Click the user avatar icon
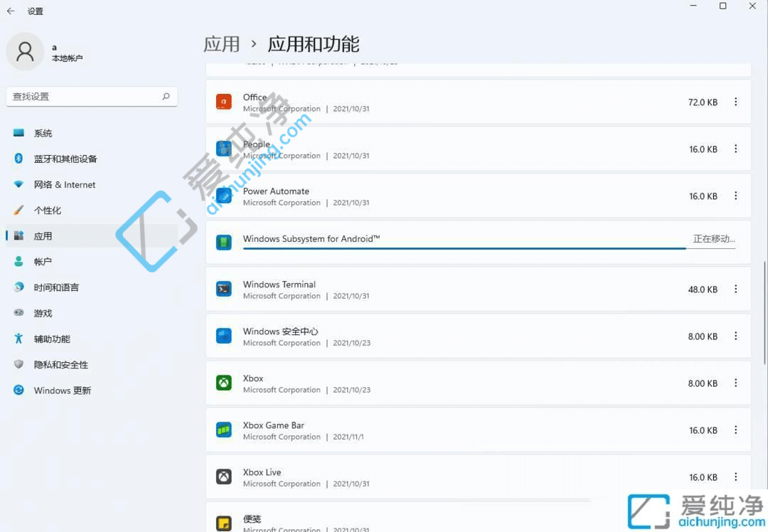This screenshot has width=768, height=532. tap(25, 51)
